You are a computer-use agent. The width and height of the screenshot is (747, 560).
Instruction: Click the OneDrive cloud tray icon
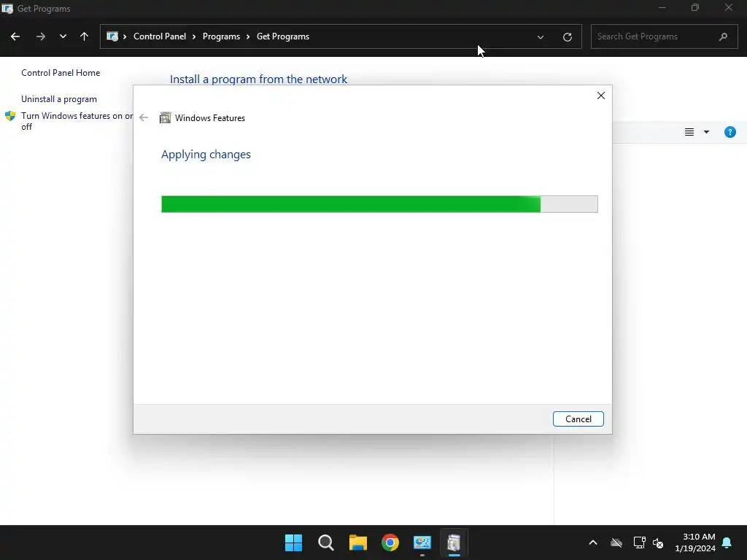[616, 542]
